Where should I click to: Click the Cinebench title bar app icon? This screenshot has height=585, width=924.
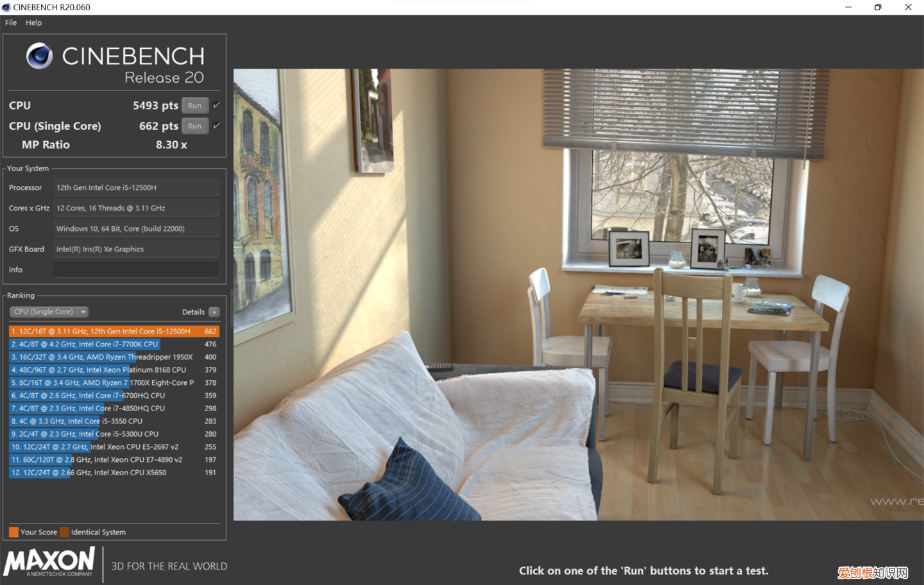[6, 7]
